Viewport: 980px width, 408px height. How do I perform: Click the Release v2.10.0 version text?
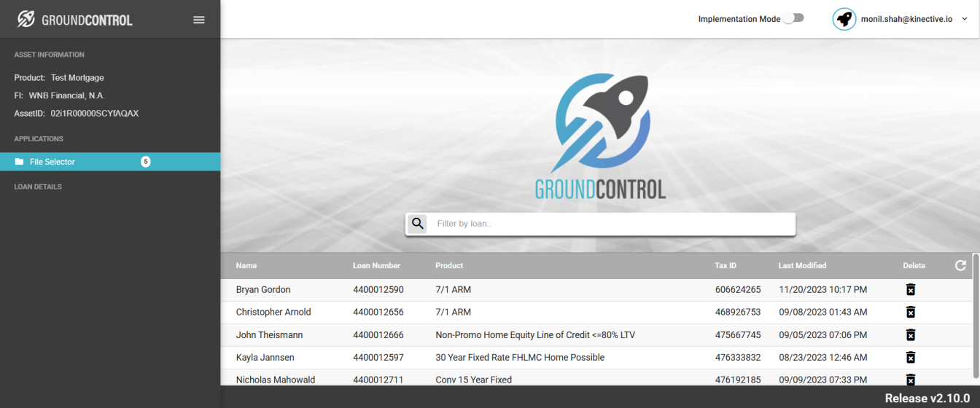coord(927,398)
